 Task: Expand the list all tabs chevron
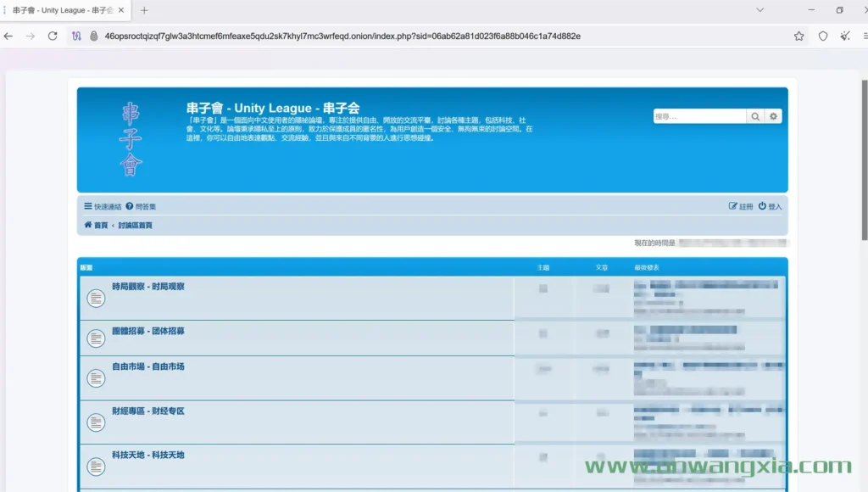click(760, 10)
